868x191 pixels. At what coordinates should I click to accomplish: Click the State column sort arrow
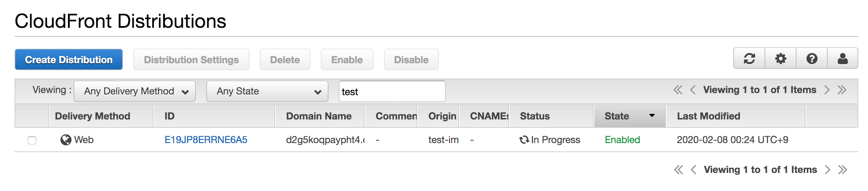pyautogui.click(x=652, y=116)
